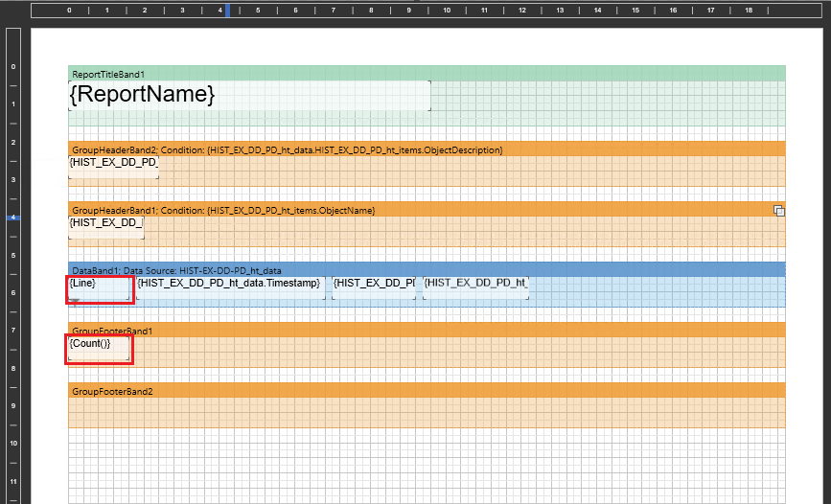Viewport: 831px width, 504px height.
Task: Select the GroupHeaderBand2 header bar
Action: pos(427,149)
